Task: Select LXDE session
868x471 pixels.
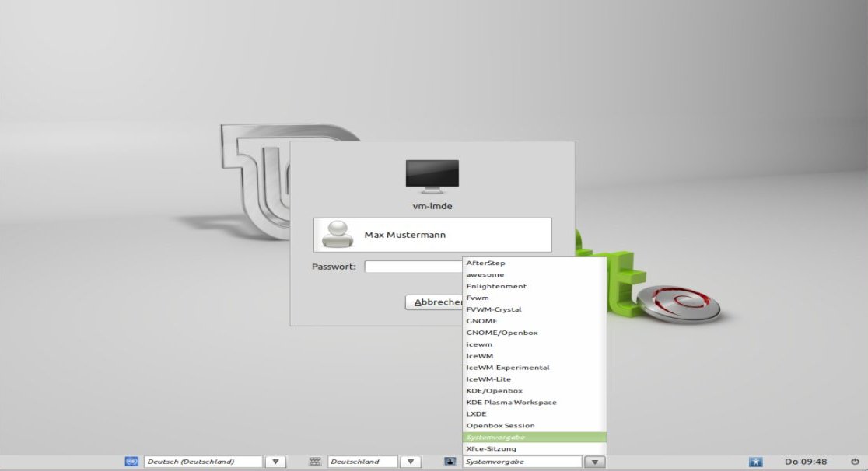Action: (534, 414)
